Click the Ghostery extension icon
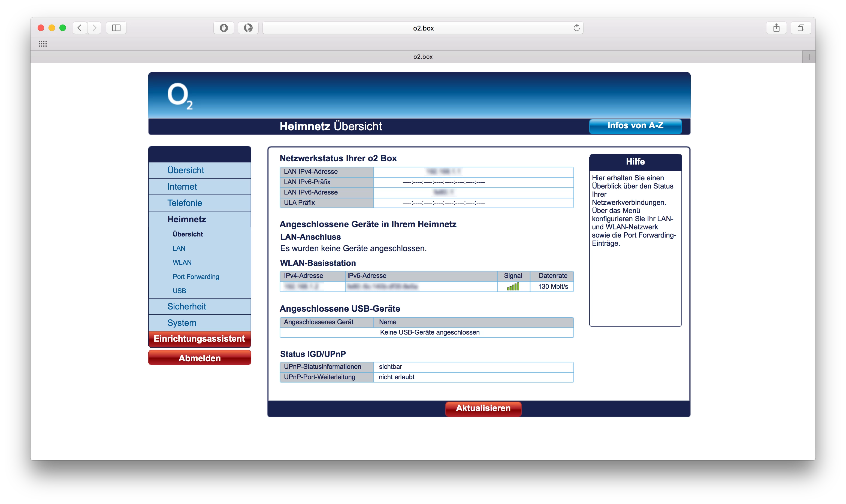Screen dimensions: 846x504 point(248,28)
